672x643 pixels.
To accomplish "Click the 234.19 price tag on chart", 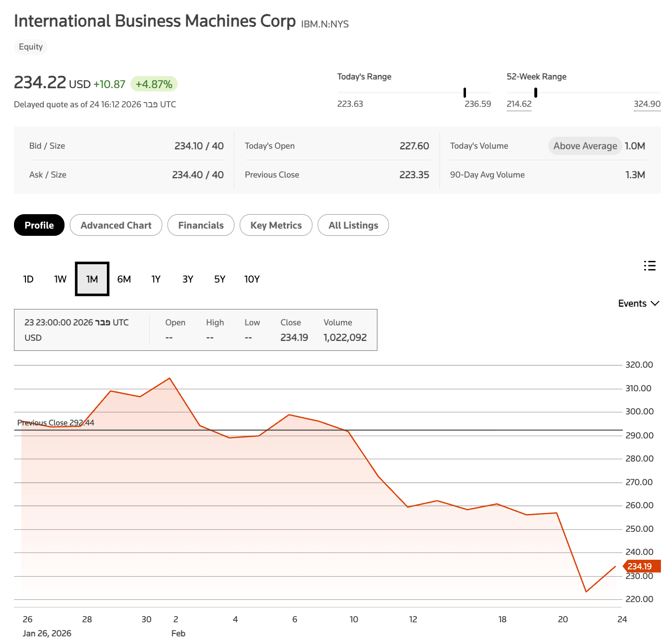I will point(640,566).
